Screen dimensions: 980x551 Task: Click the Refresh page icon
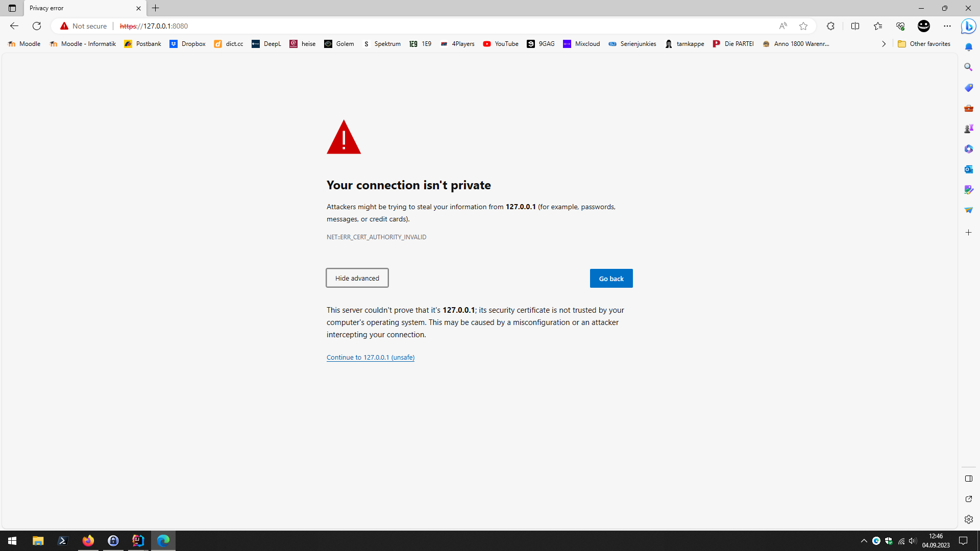[x=37, y=26]
